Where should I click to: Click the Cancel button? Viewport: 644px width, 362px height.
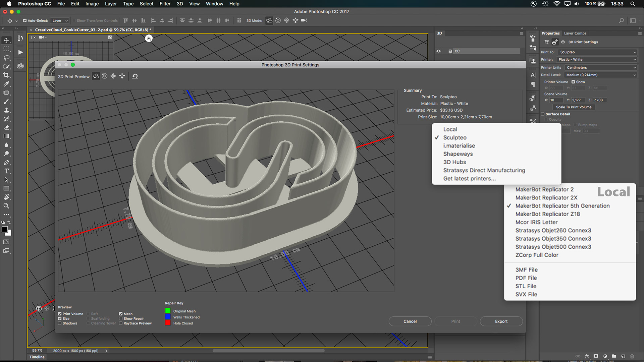[x=410, y=321]
